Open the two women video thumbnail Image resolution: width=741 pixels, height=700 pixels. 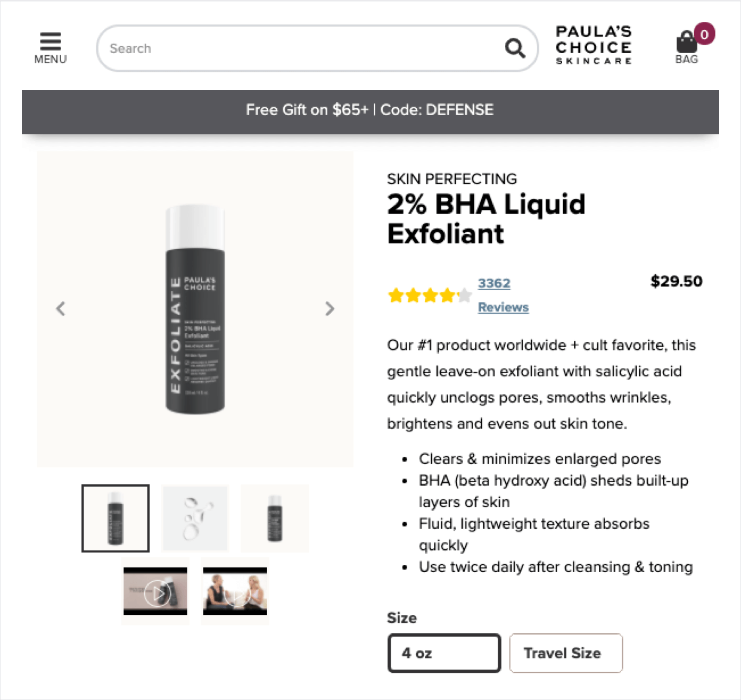coord(235,591)
